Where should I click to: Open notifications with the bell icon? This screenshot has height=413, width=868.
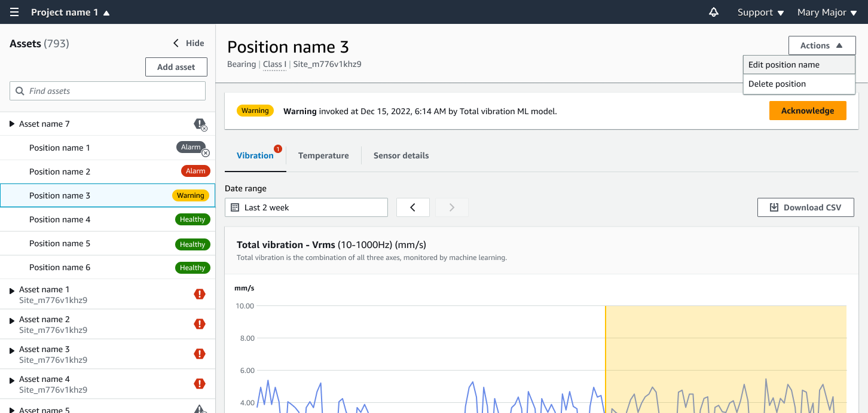pyautogui.click(x=713, y=12)
